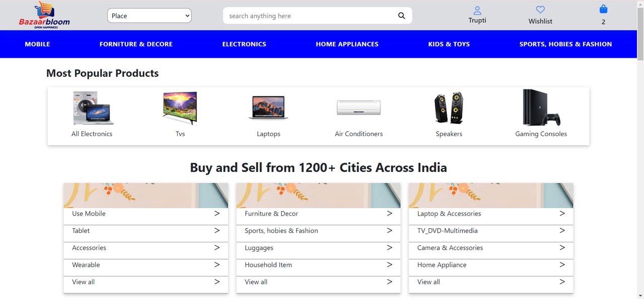Expand the Tablet row arrow
644x299 pixels.
tap(217, 231)
